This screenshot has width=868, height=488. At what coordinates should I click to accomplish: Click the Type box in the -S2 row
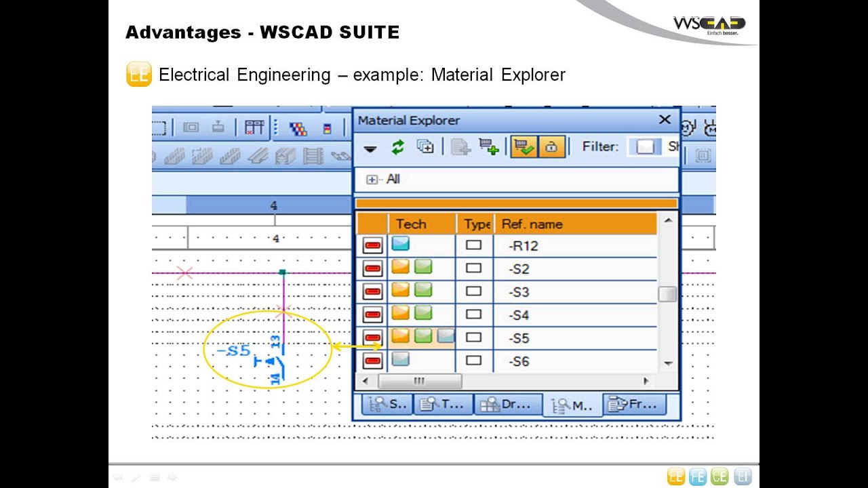pos(473,268)
